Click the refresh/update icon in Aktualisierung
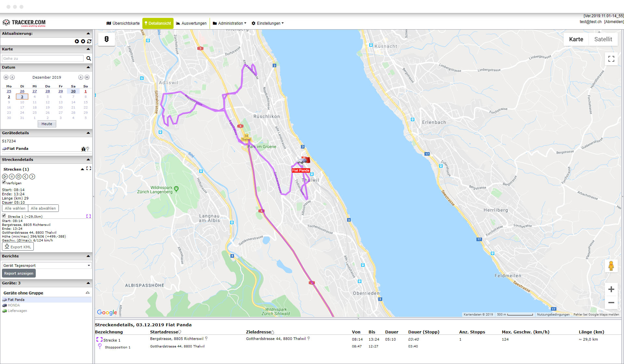624x364 pixels. (88, 41)
